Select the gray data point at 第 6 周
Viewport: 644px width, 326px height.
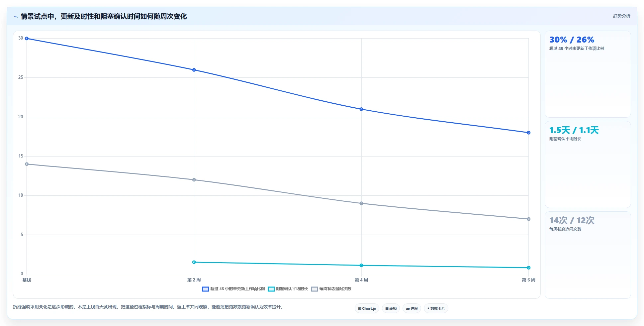point(529,219)
